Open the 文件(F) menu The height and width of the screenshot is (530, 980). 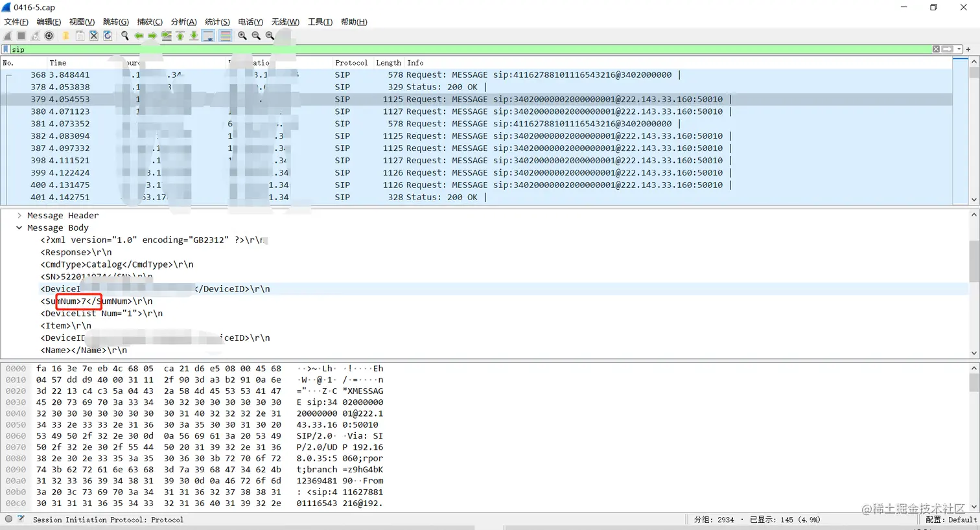point(16,22)
